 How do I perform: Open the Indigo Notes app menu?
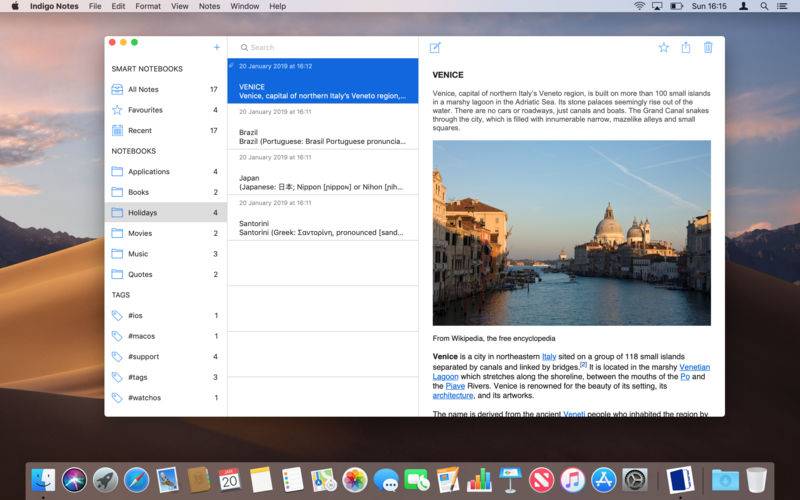54,6
